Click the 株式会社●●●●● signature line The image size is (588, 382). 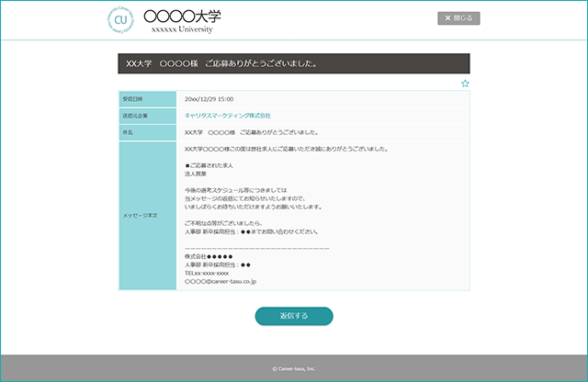209,257
